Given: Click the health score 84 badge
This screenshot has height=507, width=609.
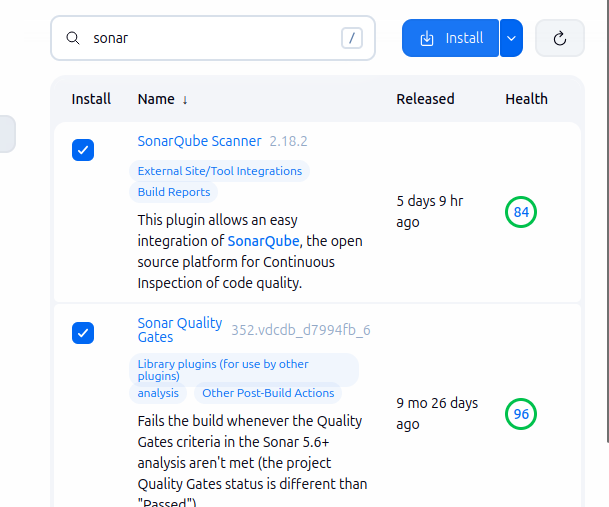Looking at the screenshot, I should [521, 212].
